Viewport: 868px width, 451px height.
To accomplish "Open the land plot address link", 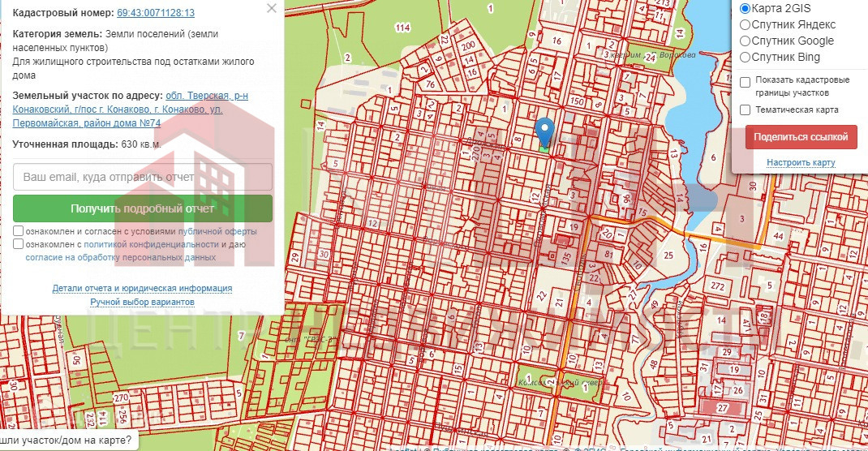I will tap(130, 110).
